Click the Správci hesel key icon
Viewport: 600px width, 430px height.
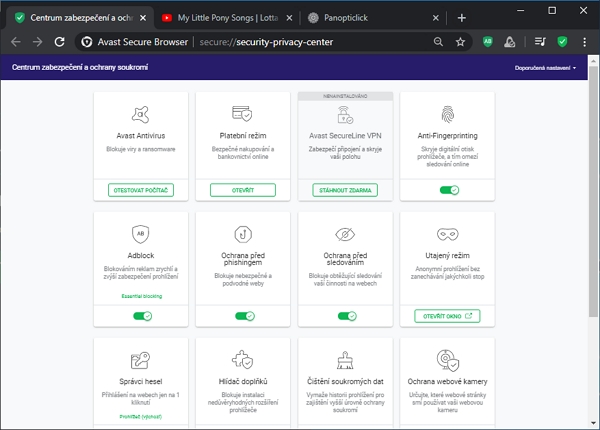(140, 359)
